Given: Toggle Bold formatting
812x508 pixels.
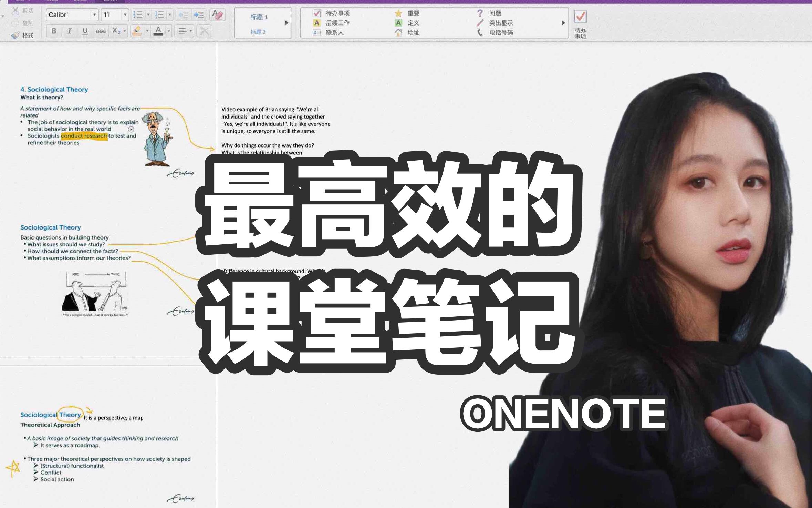Looking at the screenshot, I should pos(54,31).
